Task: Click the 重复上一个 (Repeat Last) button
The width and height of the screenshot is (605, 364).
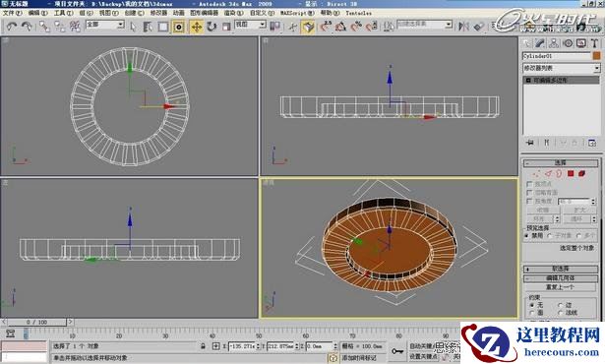Action: (x=561, y=287)
